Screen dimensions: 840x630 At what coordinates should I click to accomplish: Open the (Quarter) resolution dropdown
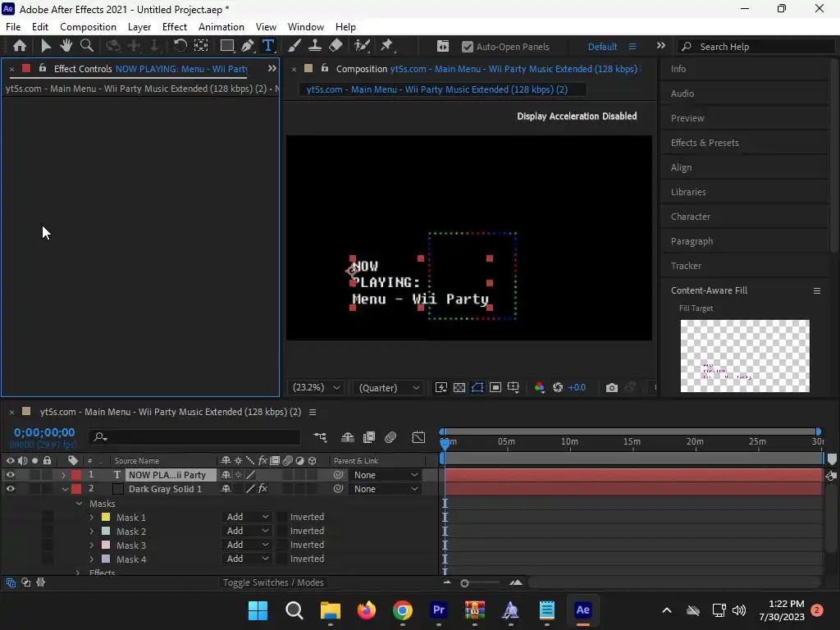tap(389, 387)
